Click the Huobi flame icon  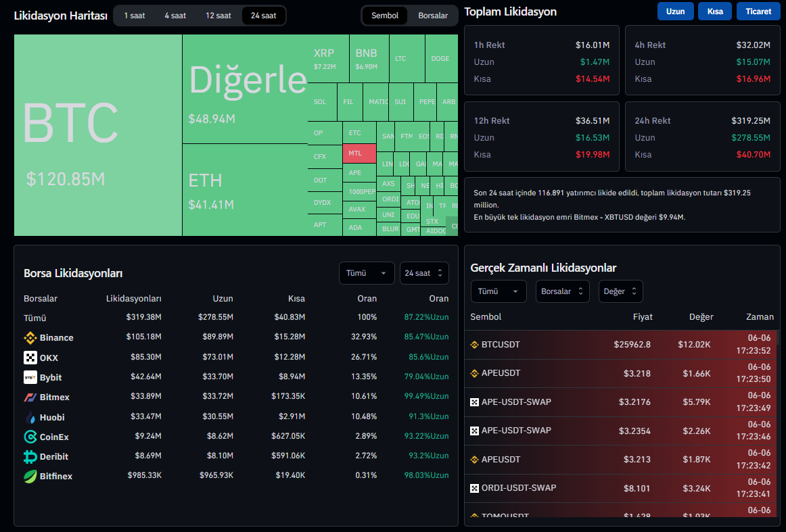30,417
